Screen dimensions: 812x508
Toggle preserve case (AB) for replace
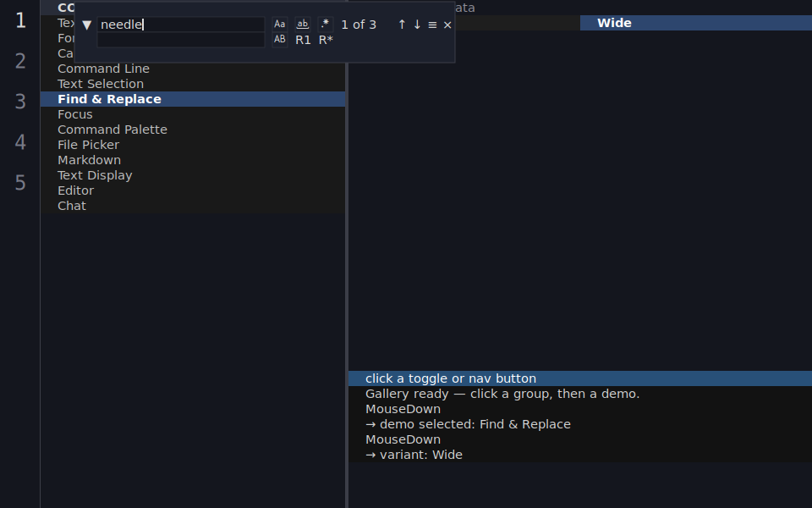280,40
